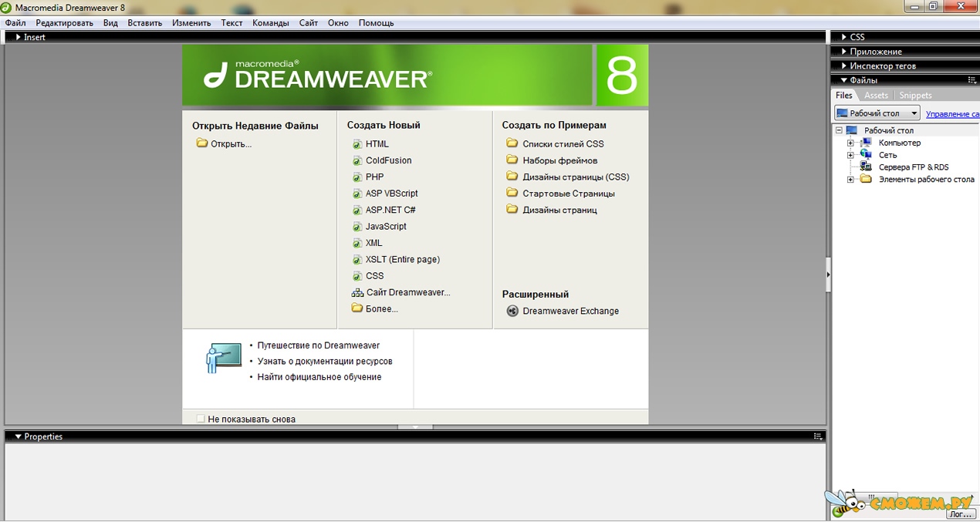Click the Элементы рабочего стола folder icon
The width and height of the screenshot is (980, 522).
tap(866, 179)
